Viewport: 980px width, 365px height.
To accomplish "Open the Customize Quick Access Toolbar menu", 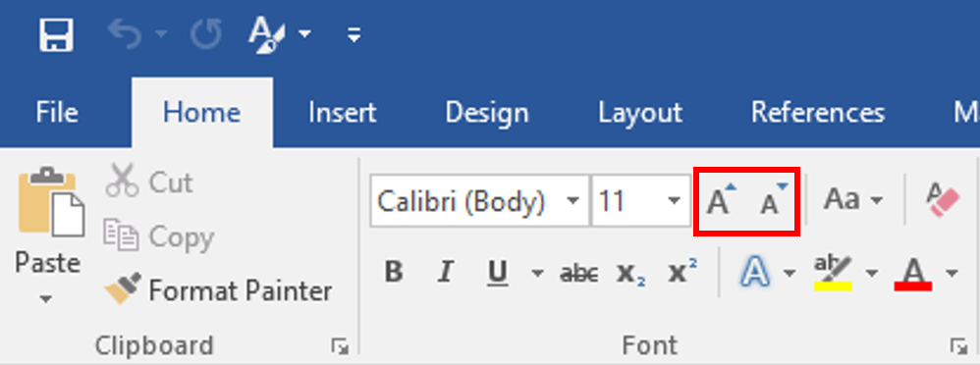I will click(x=354, y=35).
